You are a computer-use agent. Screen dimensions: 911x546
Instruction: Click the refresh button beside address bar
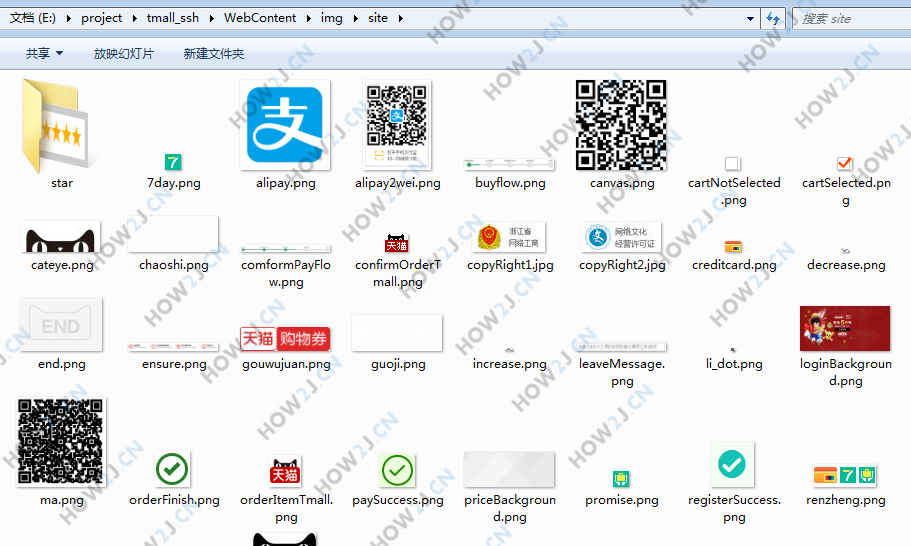coord(773,19)
